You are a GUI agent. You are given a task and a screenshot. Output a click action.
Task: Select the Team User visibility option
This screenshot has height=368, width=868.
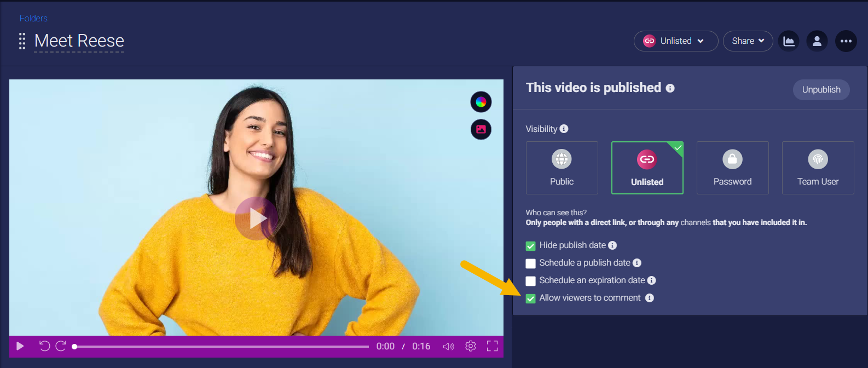[818, 168]
